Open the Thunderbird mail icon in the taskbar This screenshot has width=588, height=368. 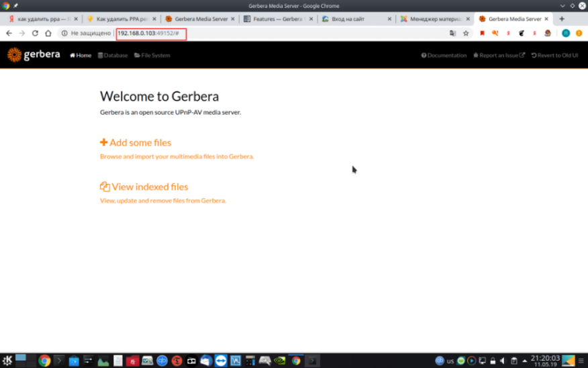point(206,361)
